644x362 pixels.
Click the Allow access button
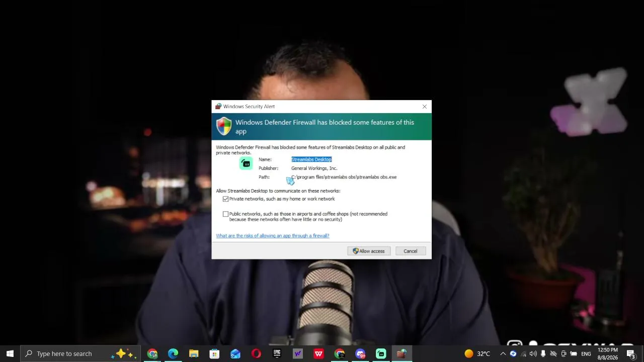click(x=369, y=251)
